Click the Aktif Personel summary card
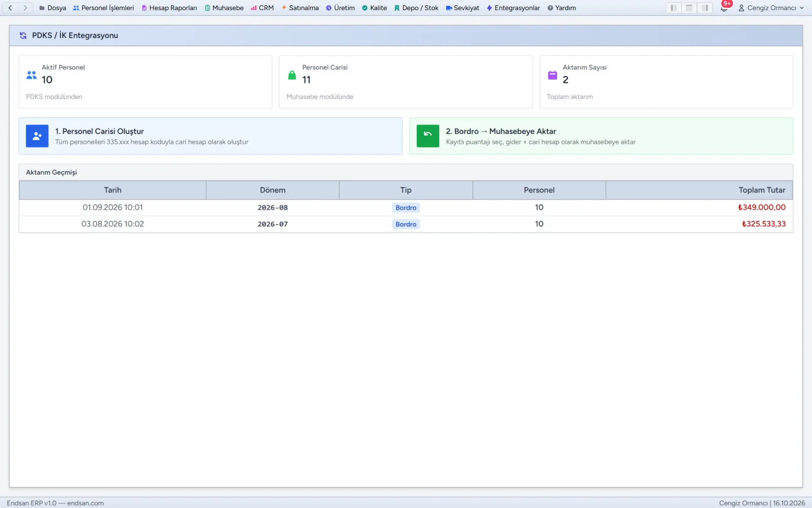 (x=146, y=82)
